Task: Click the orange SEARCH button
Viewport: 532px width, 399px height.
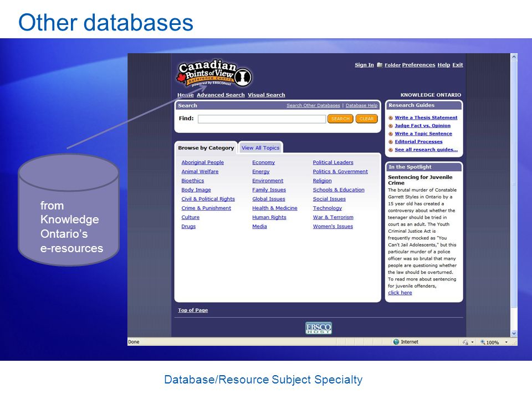Action: [x=340, y=119]
